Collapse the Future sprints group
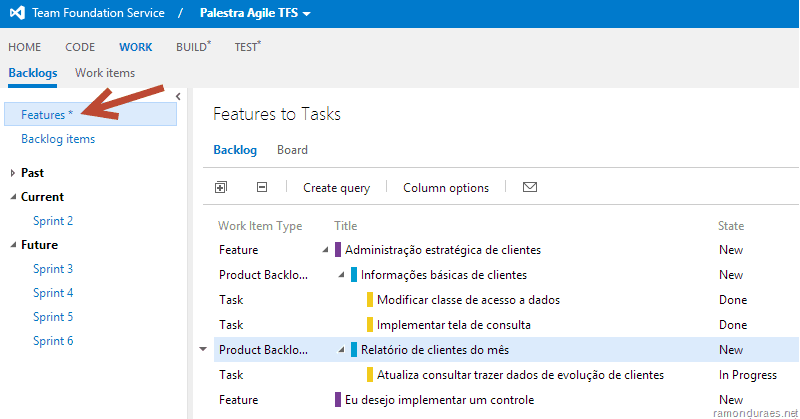Screen dimensions: 800x419 [x=13, y=245]
